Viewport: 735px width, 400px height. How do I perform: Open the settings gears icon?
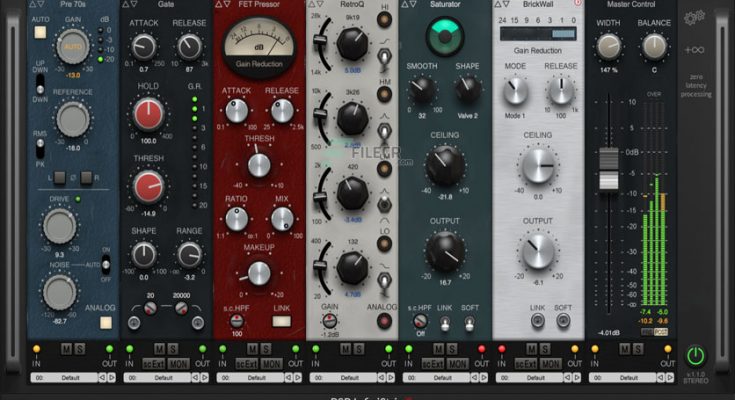(694, 18)
